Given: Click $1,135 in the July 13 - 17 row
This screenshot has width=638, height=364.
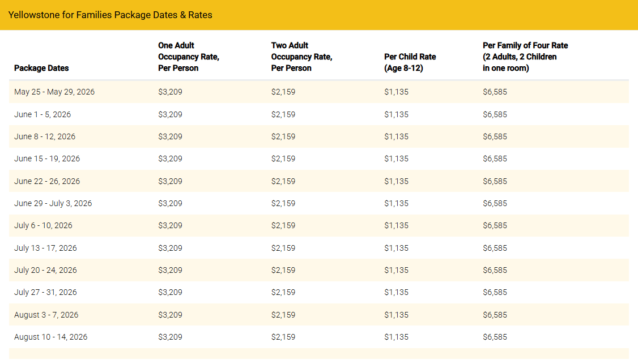Looking at the screenshot, I should point(396,248).
